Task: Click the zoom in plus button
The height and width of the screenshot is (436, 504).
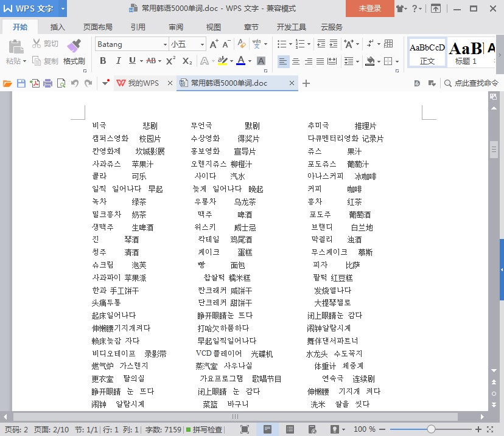Action: coord(478,429)
